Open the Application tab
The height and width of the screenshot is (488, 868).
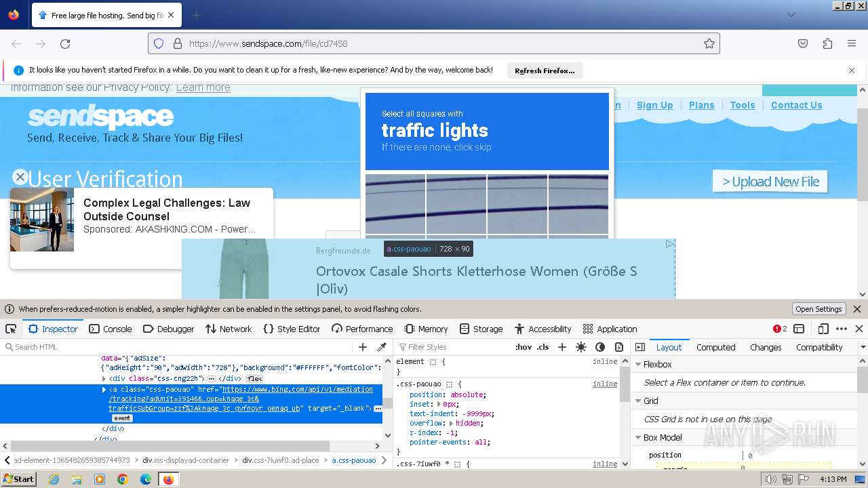pyautogui.click(x=610, y=329)
